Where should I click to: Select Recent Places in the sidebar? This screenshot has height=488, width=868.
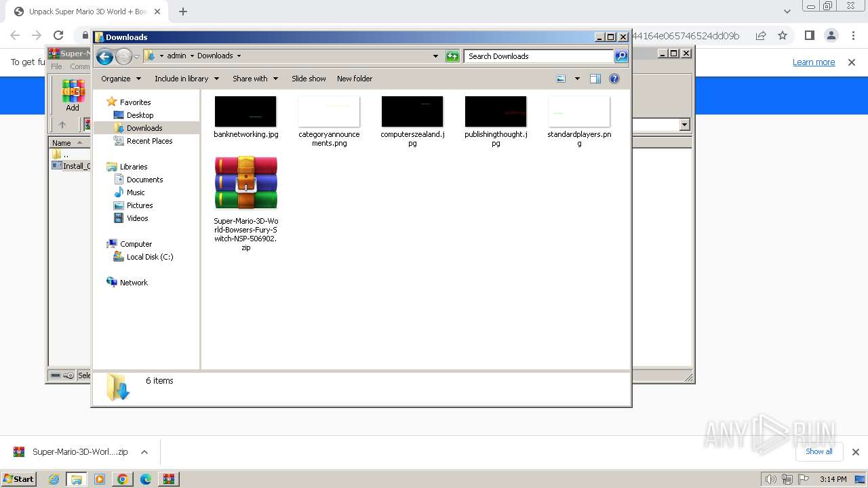coord(149,141)
